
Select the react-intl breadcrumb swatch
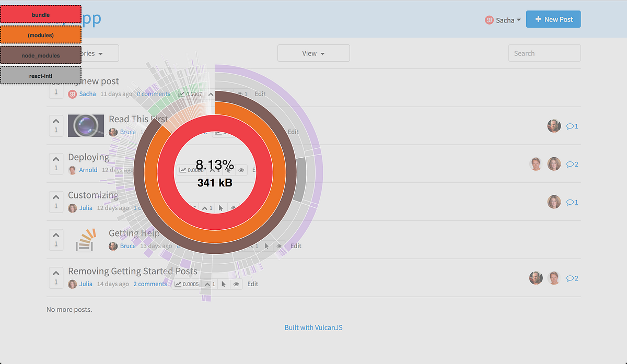(x=41, y=76)
